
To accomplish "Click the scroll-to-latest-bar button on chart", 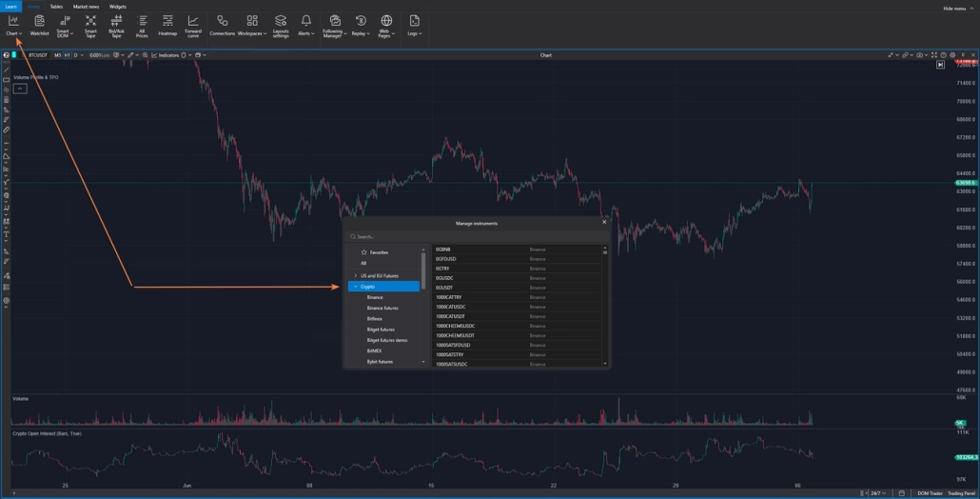I will [940, 65].
